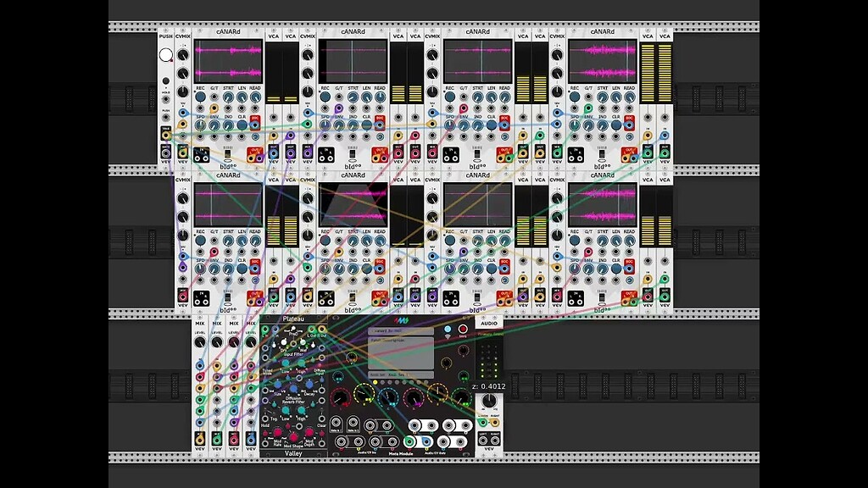This screenshot has height=488, width=868.
Task: Click the STRT knob on top-left cANARd
Action: pyautogui.click(x=228, y=97)
